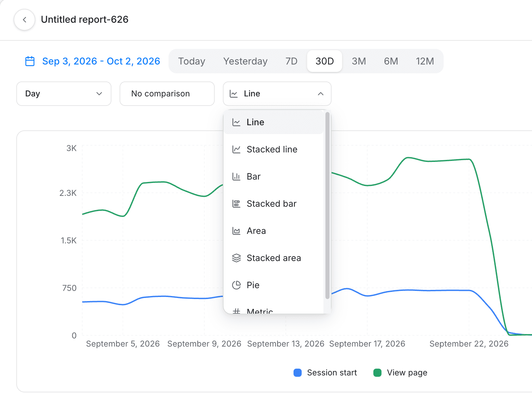Click the chevron on Day dropdown
The height and width of the screenshot is (408, 532).
99,94
